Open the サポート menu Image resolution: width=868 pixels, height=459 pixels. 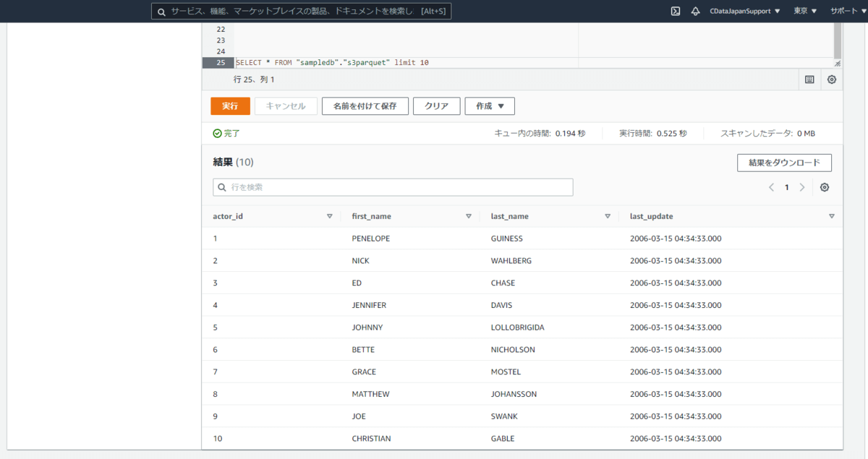[x=847, y=11]
